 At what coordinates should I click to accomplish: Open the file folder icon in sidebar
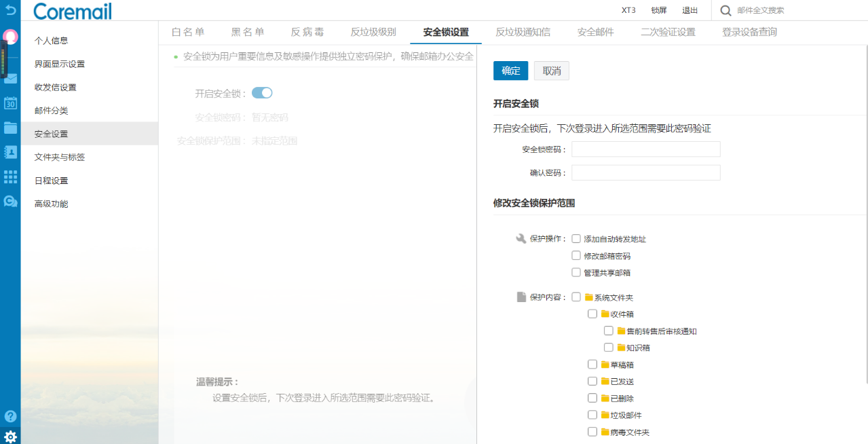[x=10, y=128]
